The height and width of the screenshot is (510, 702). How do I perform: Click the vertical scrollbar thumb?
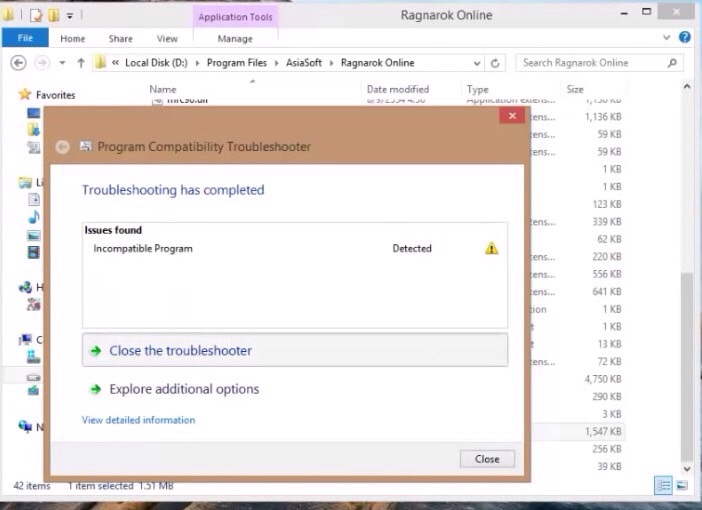click(x=687, y=366)
